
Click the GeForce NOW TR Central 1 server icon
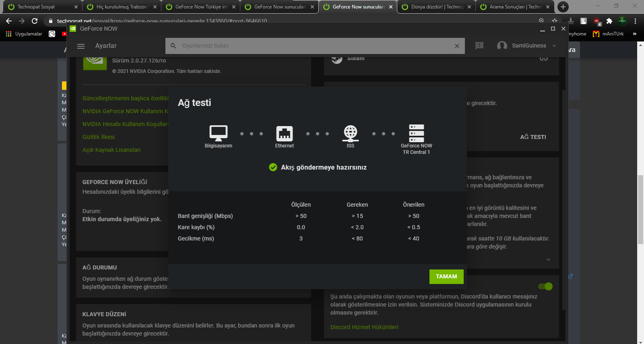[x=417, y=133]
